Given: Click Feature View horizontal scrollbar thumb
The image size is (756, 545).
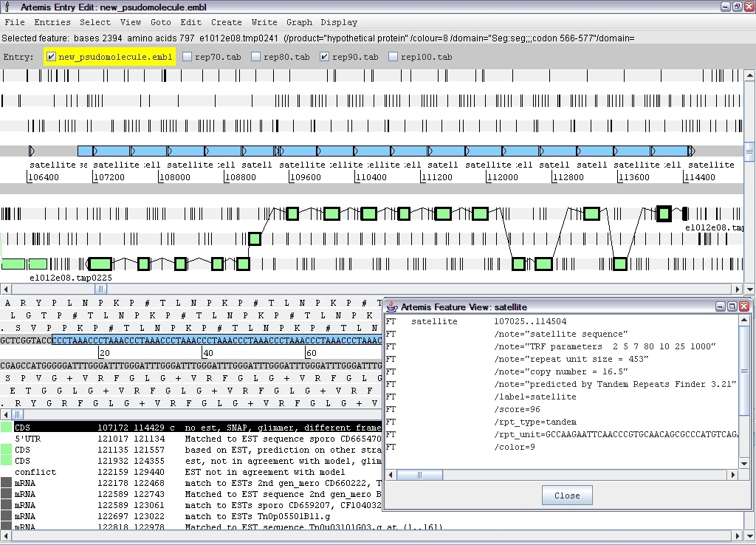Looking at the screenshot, I should (419, 475).
